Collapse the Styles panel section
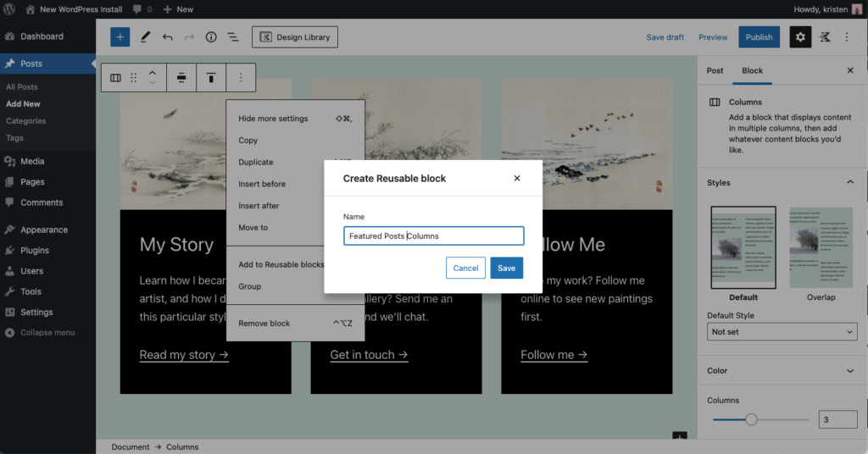 pyautogui.click(x=850, y=182)
